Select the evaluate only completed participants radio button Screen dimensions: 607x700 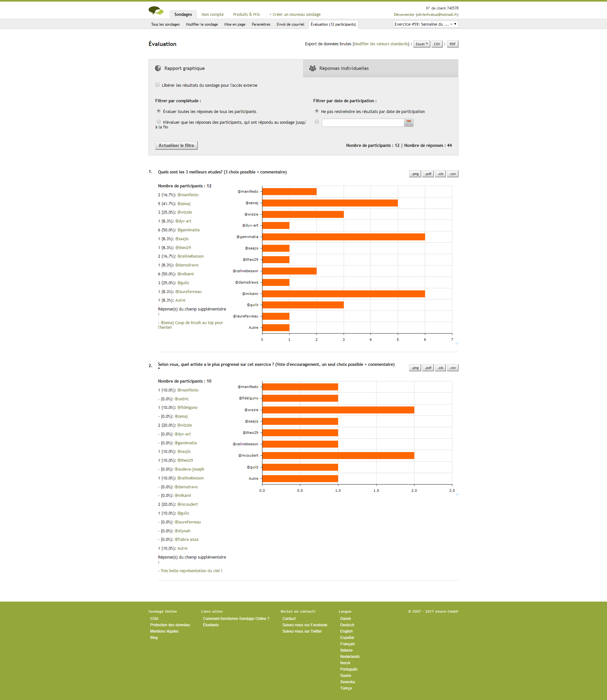(x=158, y=122)
